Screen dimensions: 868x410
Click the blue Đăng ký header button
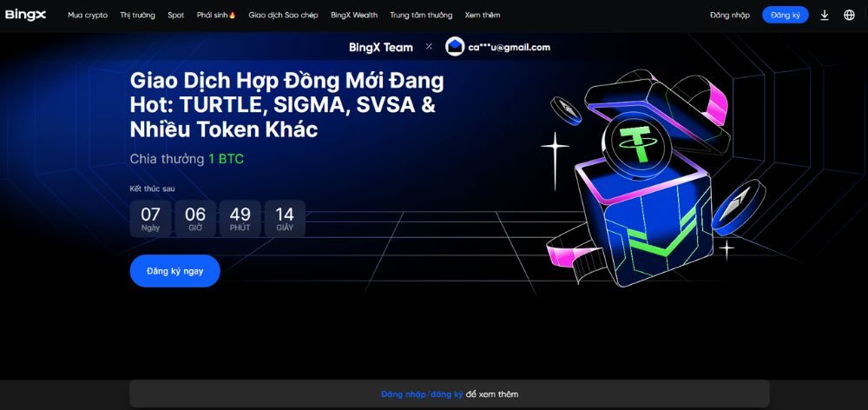(785, 15)
